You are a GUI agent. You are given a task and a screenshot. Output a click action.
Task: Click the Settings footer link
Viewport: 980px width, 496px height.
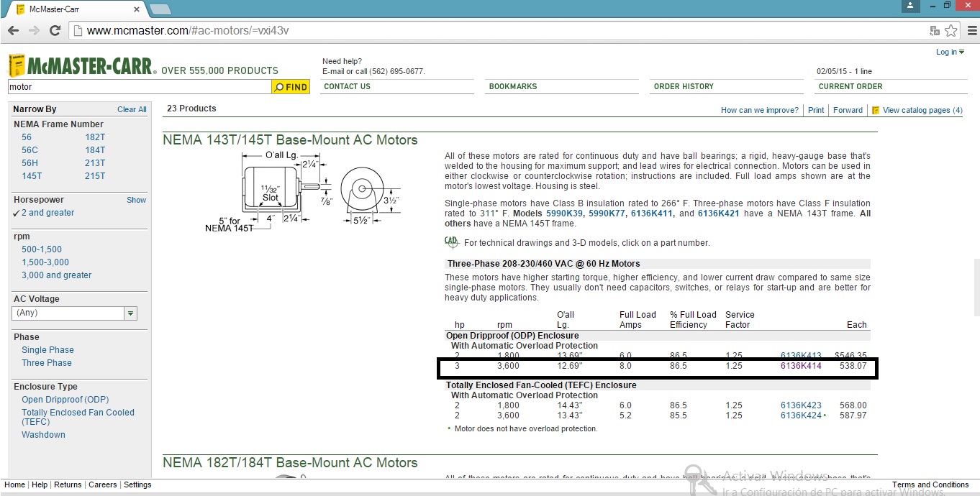pyautogui.click(x=137, y=484)
